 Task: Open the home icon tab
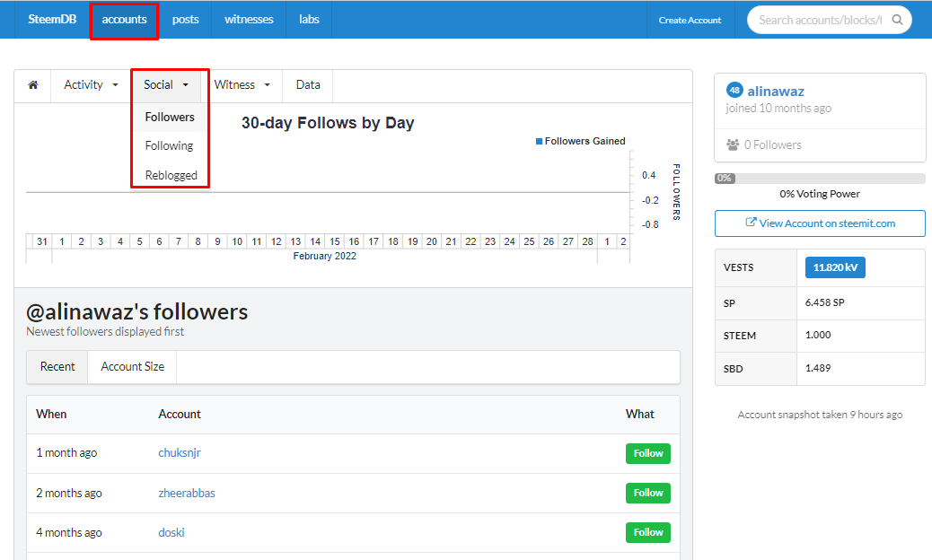(33, 85)
